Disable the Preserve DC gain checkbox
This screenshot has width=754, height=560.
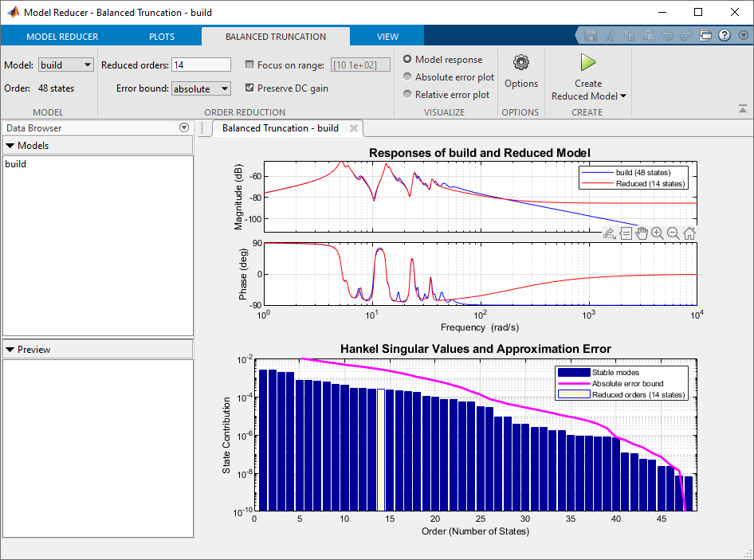coord(251,88)
